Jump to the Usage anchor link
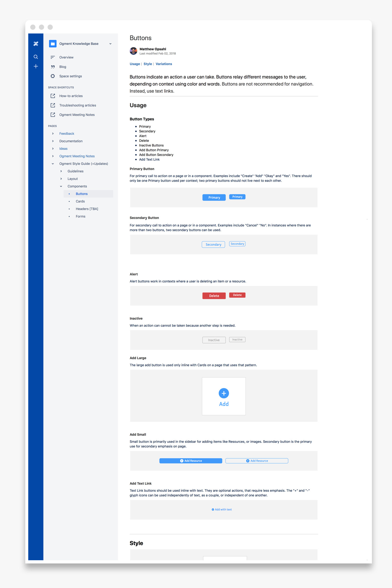Image resolution: width=392 pixels, height=588 pixels. [x=135, y=64]
